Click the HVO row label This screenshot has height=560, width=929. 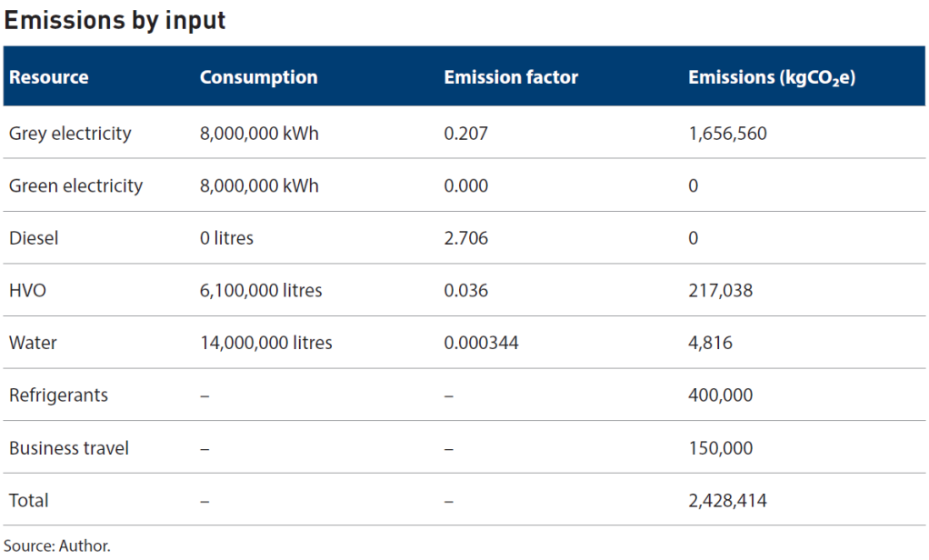coord(28,291)
